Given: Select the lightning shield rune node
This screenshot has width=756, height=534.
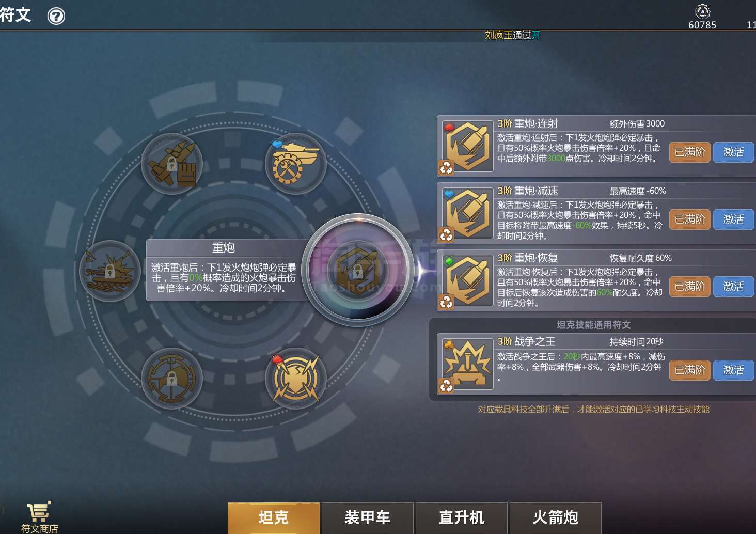Looking at the screenshot, I should click(296, 379).
